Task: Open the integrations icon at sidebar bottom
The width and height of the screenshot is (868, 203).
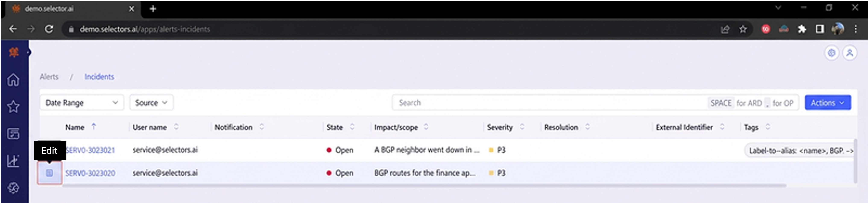Action: click(13, 188)
